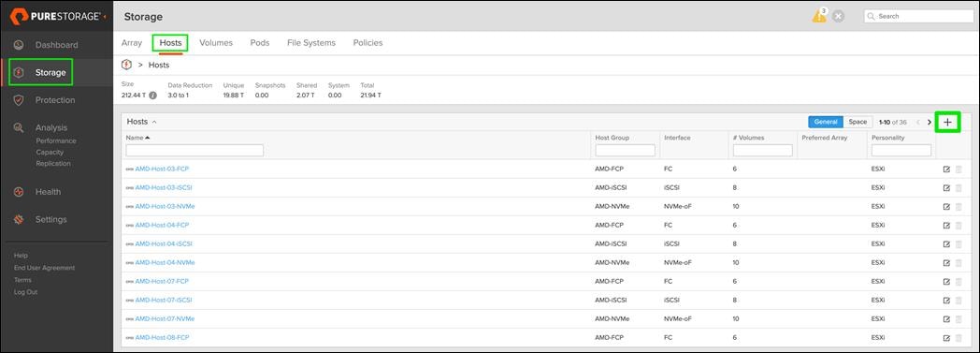Open the File Systems tab
This screenshot has width=980, height=353.
pos(311,43)
